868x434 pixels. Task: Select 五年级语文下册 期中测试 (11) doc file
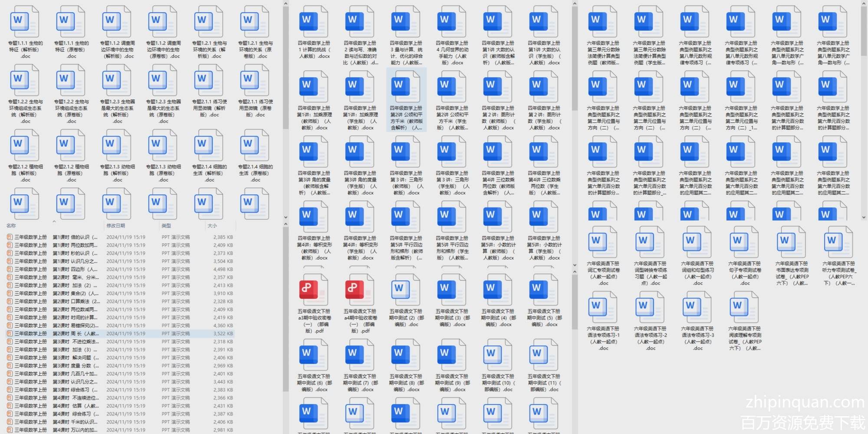[544, 366]
